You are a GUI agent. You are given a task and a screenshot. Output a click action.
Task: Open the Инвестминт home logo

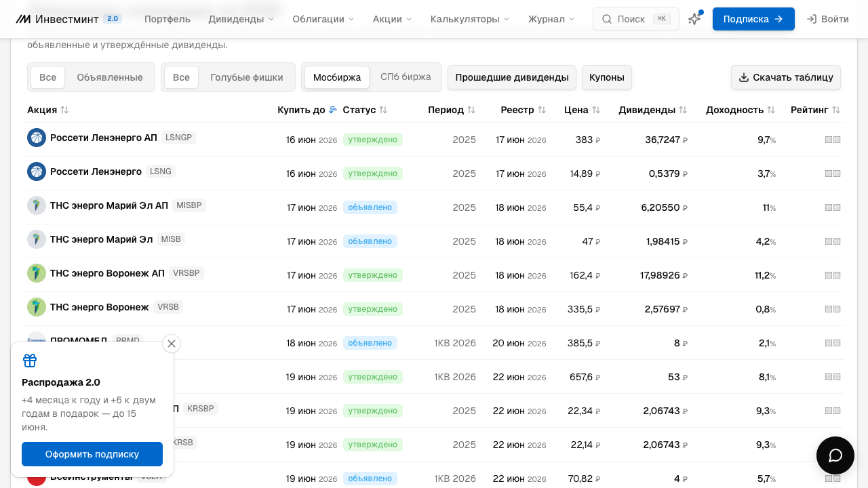pyautogui.click(x=57, y=19)
